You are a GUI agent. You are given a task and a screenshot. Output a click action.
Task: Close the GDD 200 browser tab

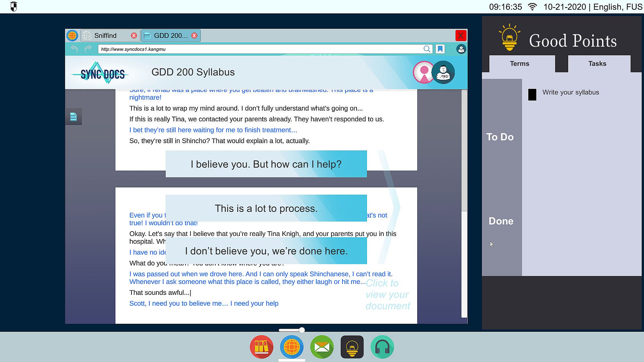(194, 36)
